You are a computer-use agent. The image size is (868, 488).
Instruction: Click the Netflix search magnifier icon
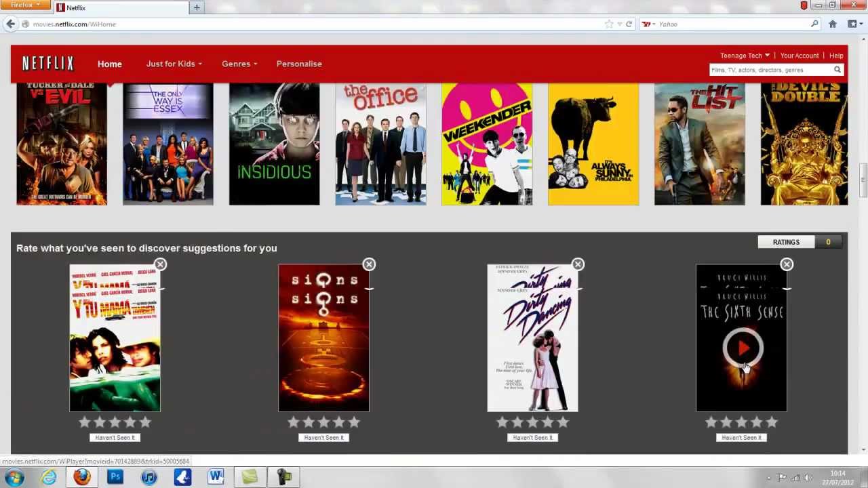[x=837, y=70]
